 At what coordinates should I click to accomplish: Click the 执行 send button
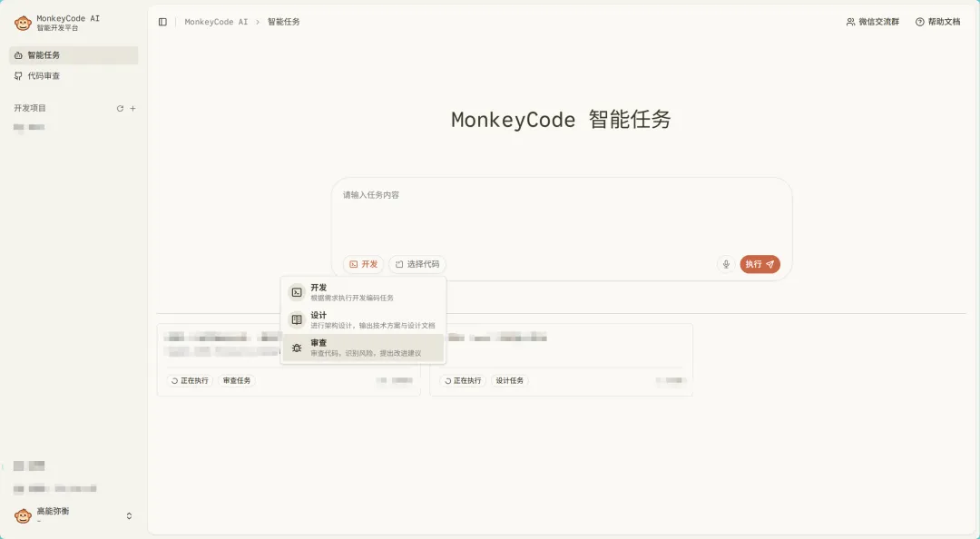(x=760, y=264)
